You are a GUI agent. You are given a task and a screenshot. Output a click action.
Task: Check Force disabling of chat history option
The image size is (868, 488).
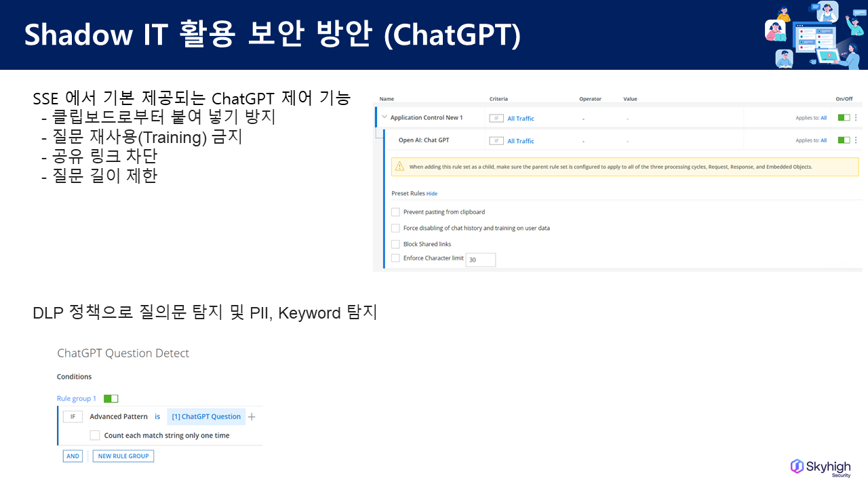tap(396, 228)
